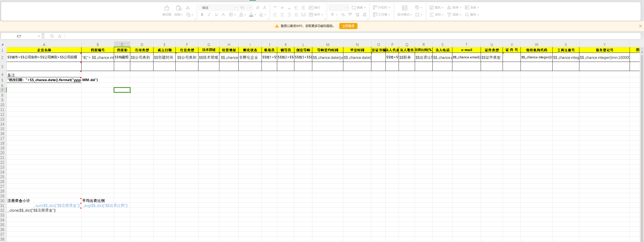The image size is (644, 242).
Task: Align cell contents to vertical middle
Action: 282,8
